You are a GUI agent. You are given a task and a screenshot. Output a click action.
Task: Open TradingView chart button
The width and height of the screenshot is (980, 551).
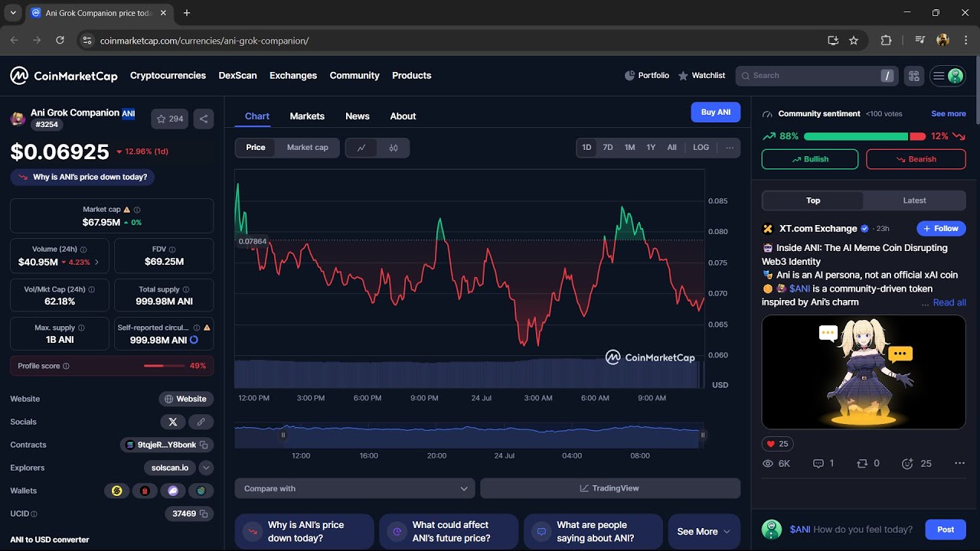[x=610, y=488]
